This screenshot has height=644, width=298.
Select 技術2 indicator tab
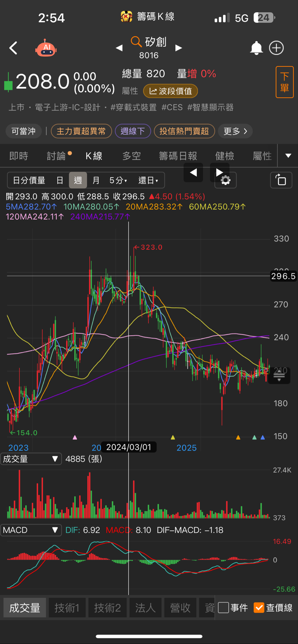coord(107,608)
